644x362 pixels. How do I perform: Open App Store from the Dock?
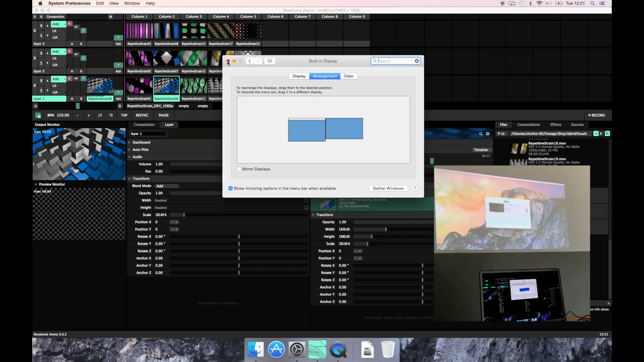(x=276, y=350)
